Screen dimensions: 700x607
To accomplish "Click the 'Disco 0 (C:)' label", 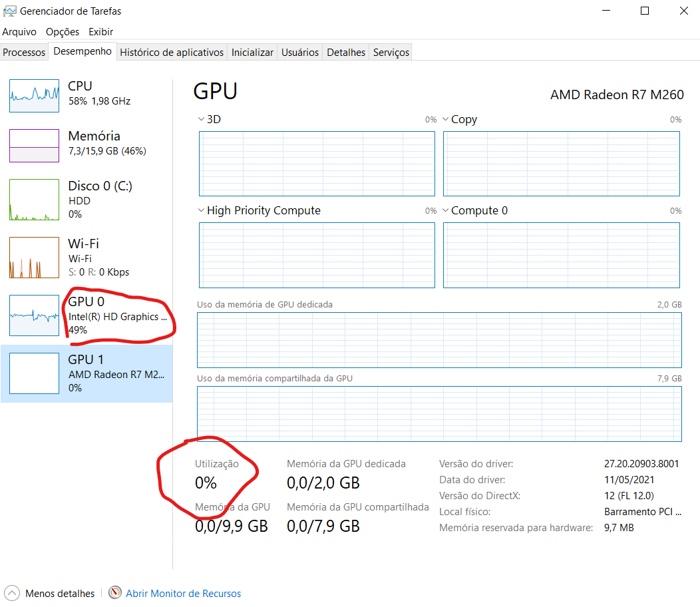I will [100, 186].
